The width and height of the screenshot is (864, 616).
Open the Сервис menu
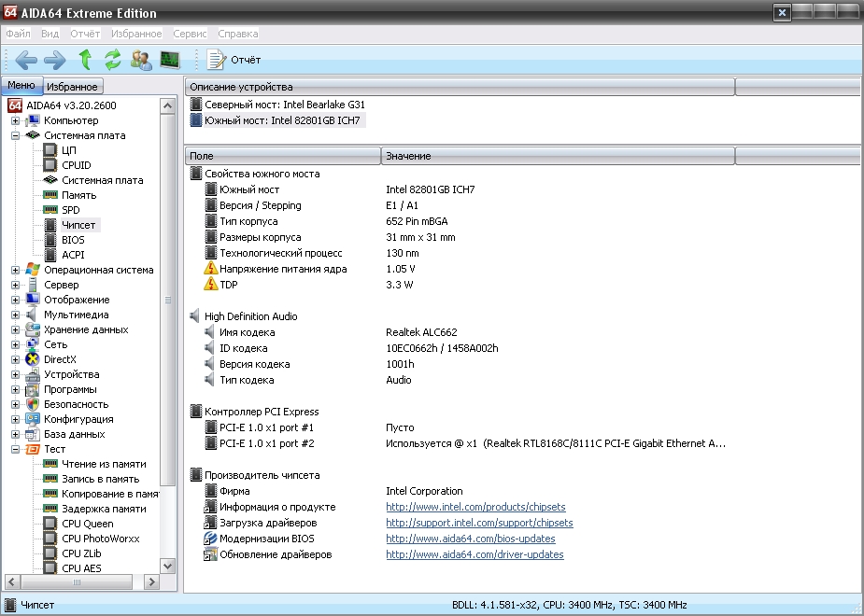(191, 34)
